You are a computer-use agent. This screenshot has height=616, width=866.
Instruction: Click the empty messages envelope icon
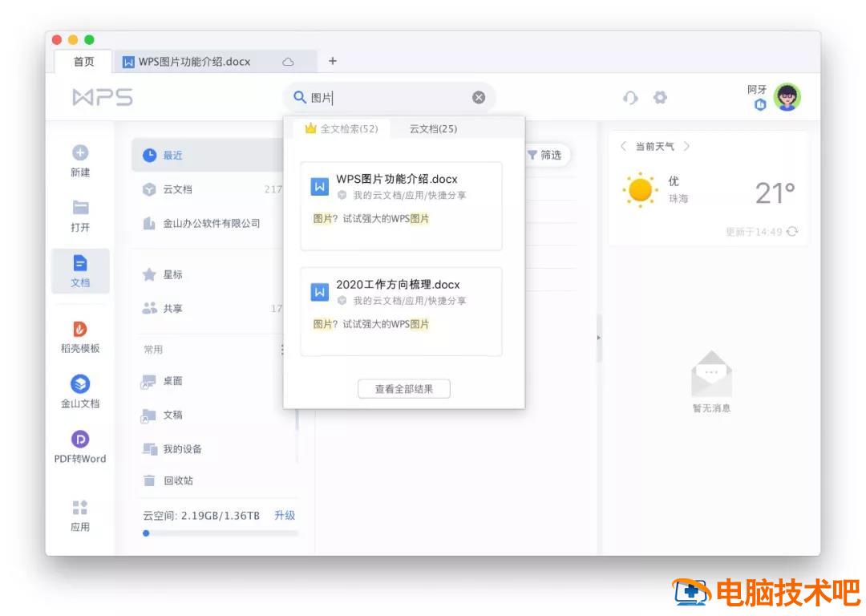pos(711,374)
